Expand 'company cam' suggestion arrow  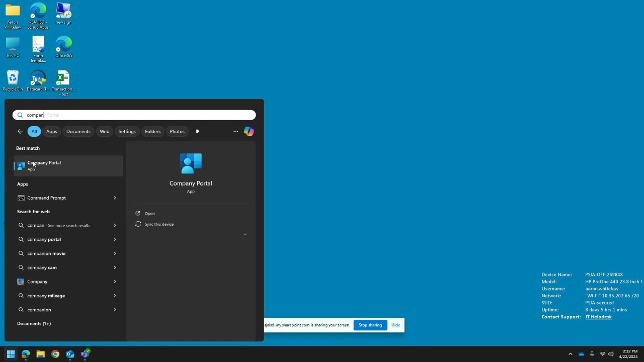(x=115, y=267)
